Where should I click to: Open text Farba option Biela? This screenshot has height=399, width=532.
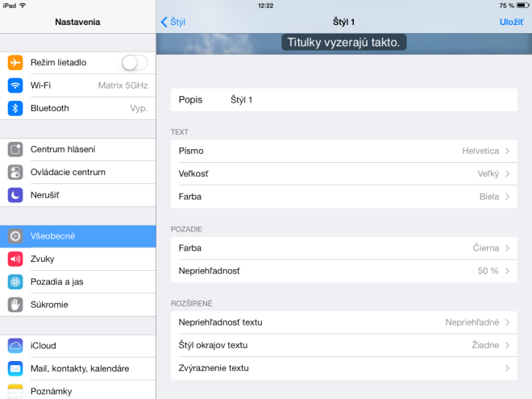point(344,197)
